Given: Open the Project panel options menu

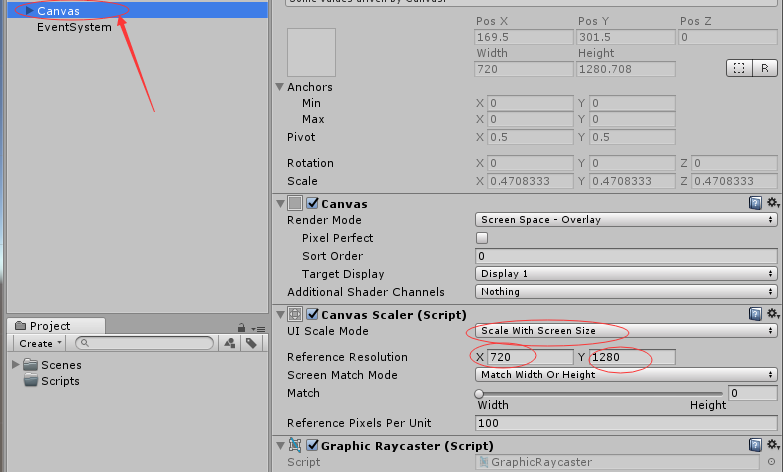Looking at the screenshot, I should coord(258,329).
